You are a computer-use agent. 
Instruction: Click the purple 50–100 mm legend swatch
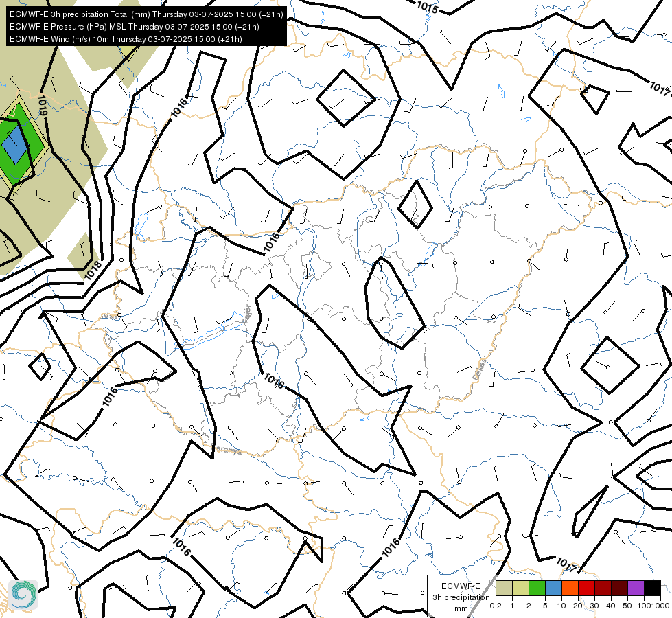pos(636,588)
